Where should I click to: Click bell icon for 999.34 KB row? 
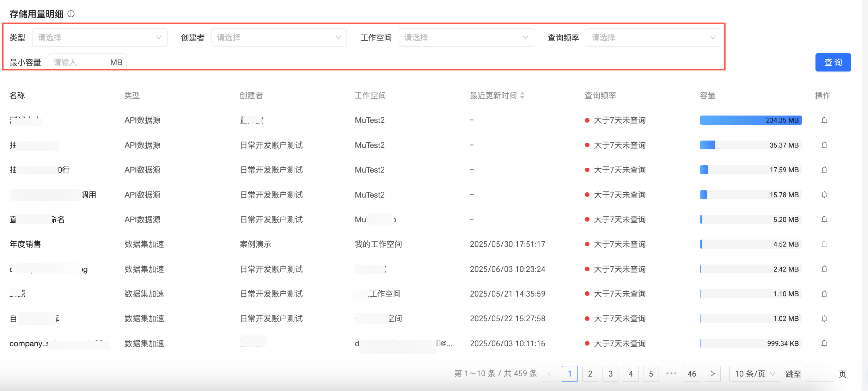point(824,343)
